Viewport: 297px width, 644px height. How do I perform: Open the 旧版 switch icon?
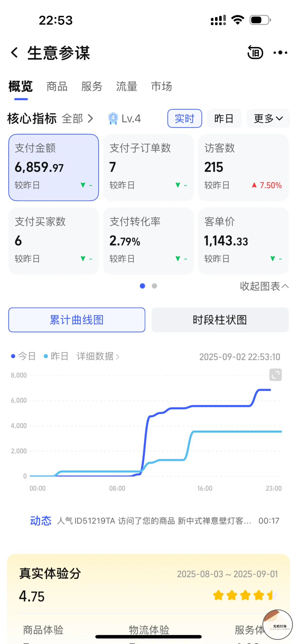pyautogui.click(x=255, y=52)
